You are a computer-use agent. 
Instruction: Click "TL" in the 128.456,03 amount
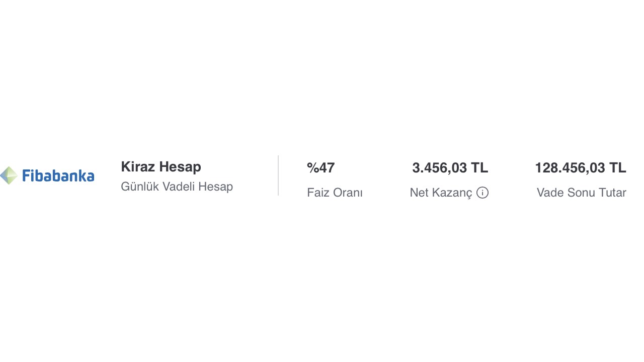point(618,168)
